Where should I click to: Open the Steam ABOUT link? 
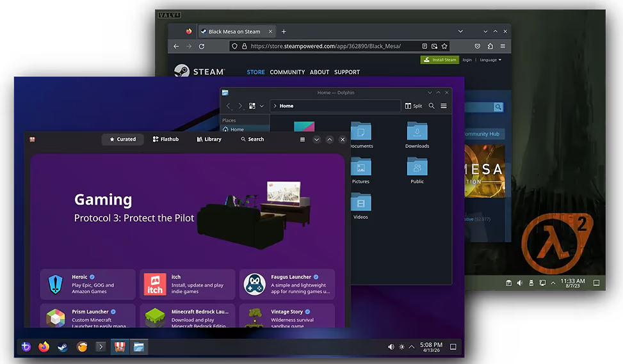[x=320, y=72]
